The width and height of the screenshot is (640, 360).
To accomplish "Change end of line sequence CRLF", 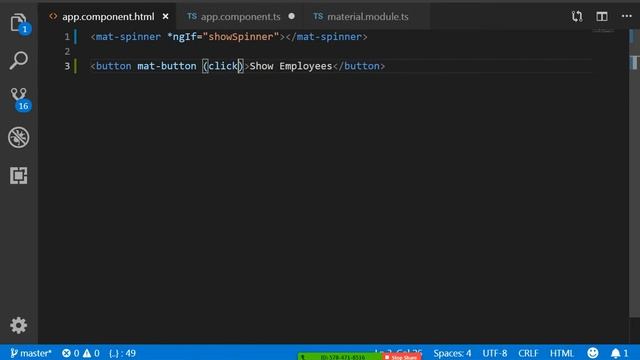I will (x=528, y=353).
